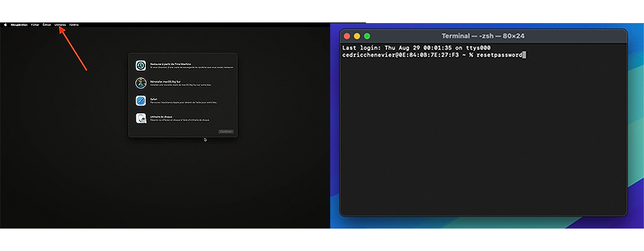Select the Time Machine restore icon
Screen dimensions: 644x251
[141, 65]
